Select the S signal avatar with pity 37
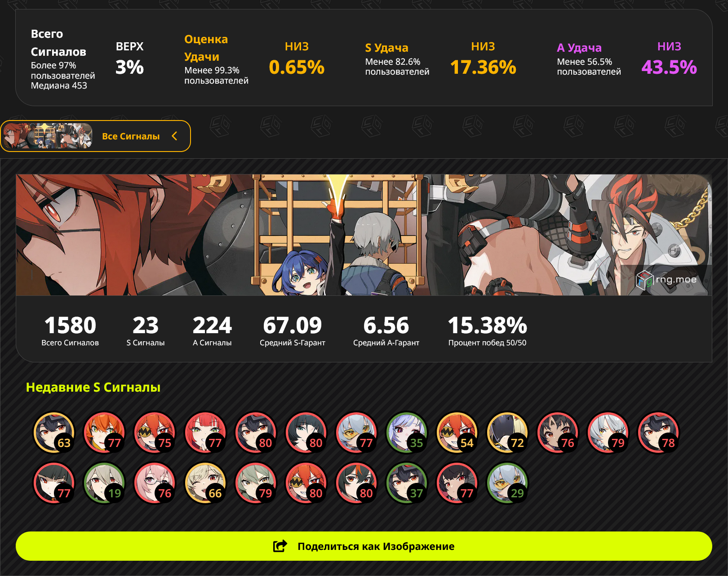728x576 pixels. pyautogui.click(x=407, y=483)
